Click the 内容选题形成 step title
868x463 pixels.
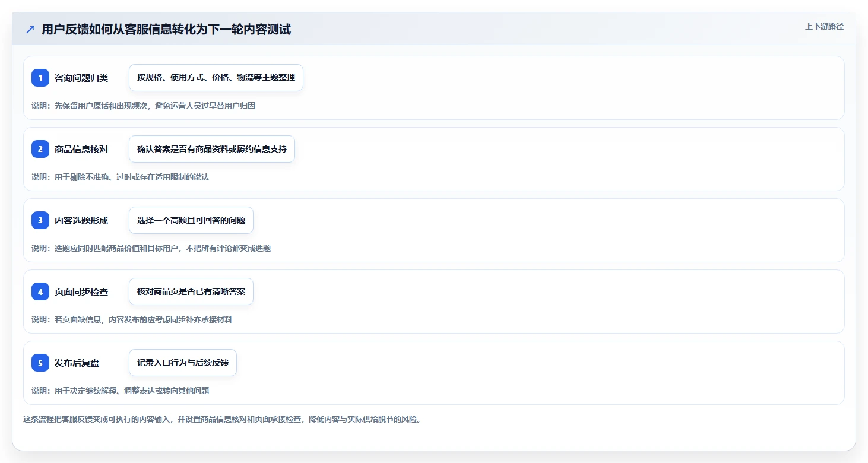coord(81,220)
